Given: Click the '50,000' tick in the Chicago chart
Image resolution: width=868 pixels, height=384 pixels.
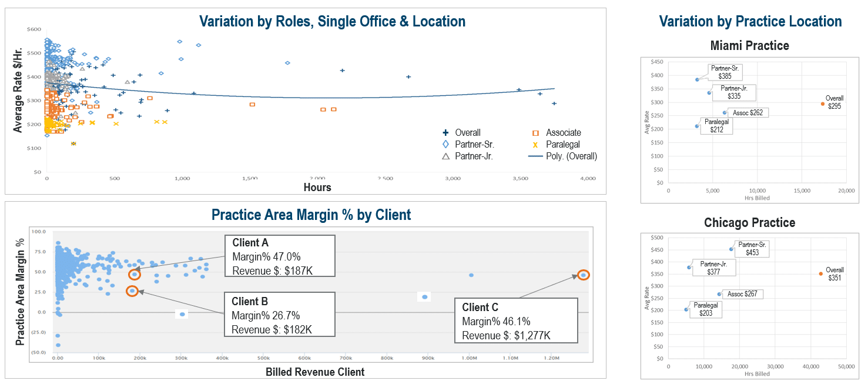Looking at the screenshot, I should pos(846,366).
